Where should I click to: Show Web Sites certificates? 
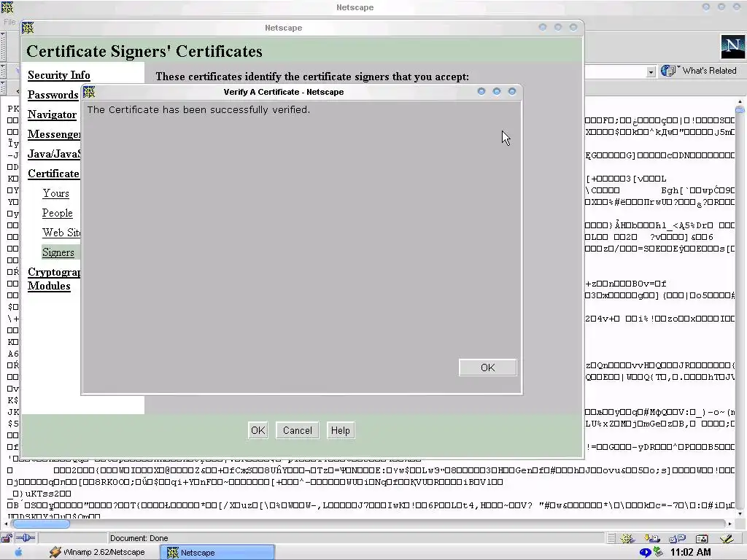point(61,233)
